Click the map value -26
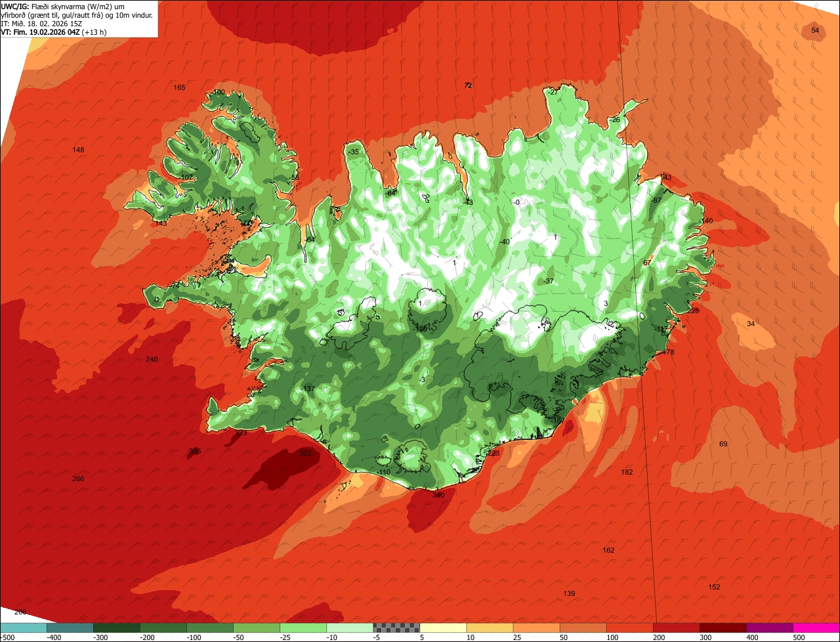This screenshot has height=642, width=840. [x=614, y=120]
